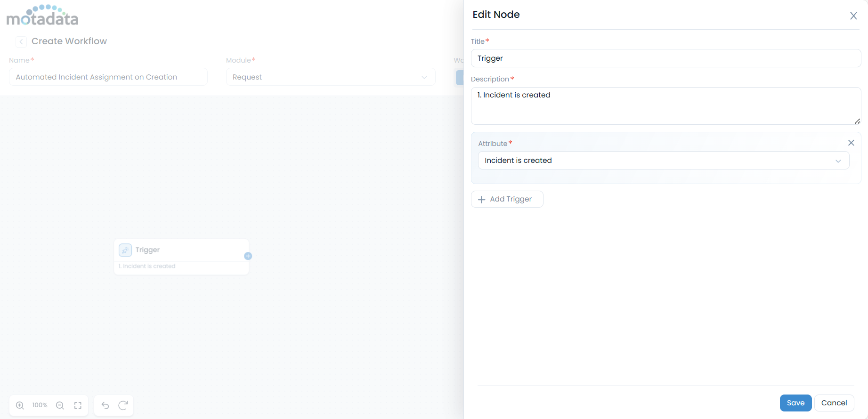Click into the Description text area
Screen dimensions: 868x419
click(x=665, y=106)
